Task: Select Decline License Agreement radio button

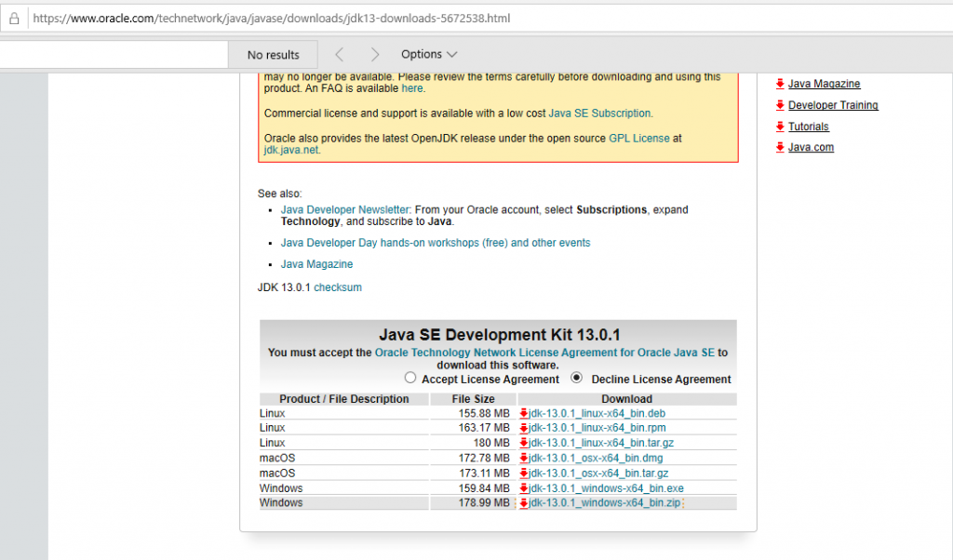Action: pos(576,378)
